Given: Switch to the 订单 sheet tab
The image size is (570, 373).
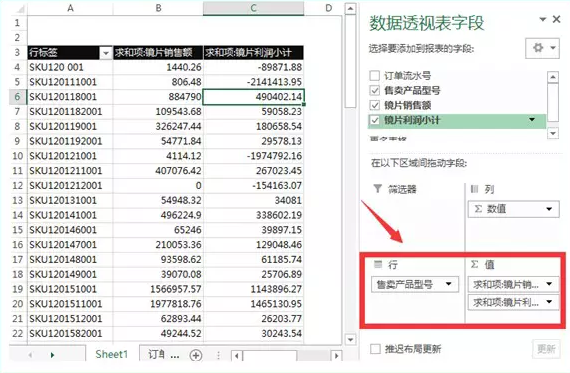Looking at the screenshot, I should point(163,354).
